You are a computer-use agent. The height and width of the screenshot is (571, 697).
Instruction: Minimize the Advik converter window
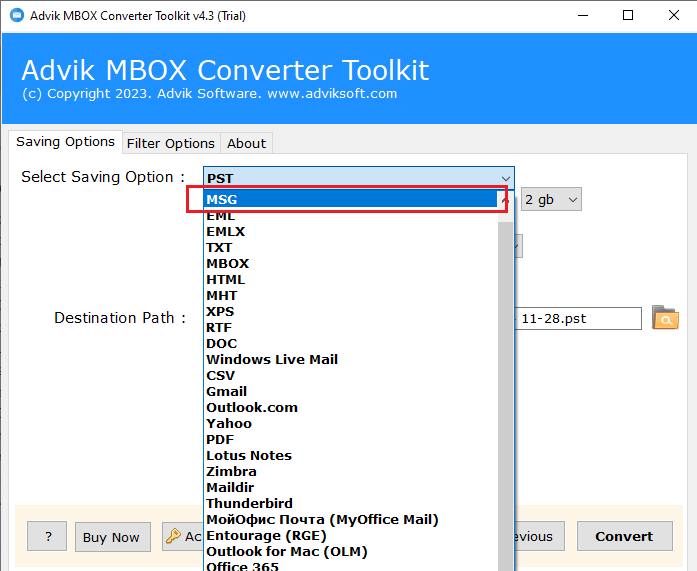583,16
